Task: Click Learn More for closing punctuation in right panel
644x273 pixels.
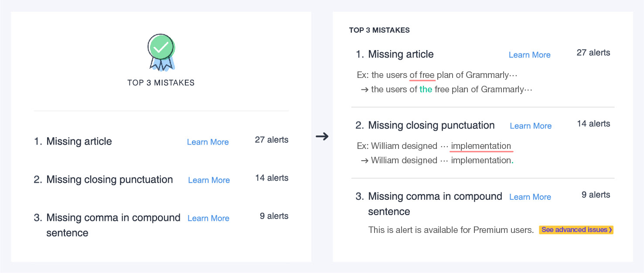Action: [x=531, y=126]
